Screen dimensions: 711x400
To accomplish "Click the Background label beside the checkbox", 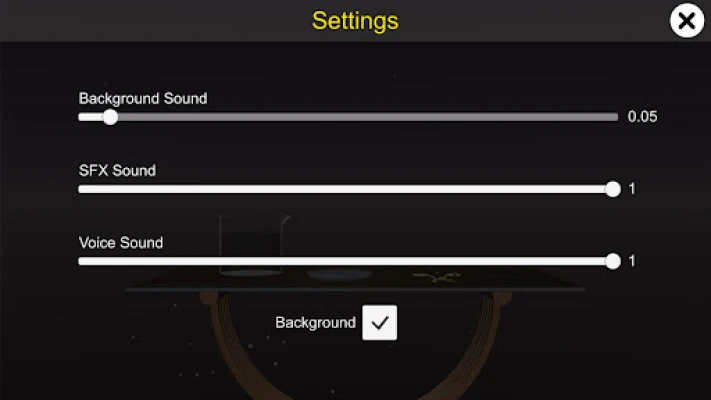I will tap(315, 323).
